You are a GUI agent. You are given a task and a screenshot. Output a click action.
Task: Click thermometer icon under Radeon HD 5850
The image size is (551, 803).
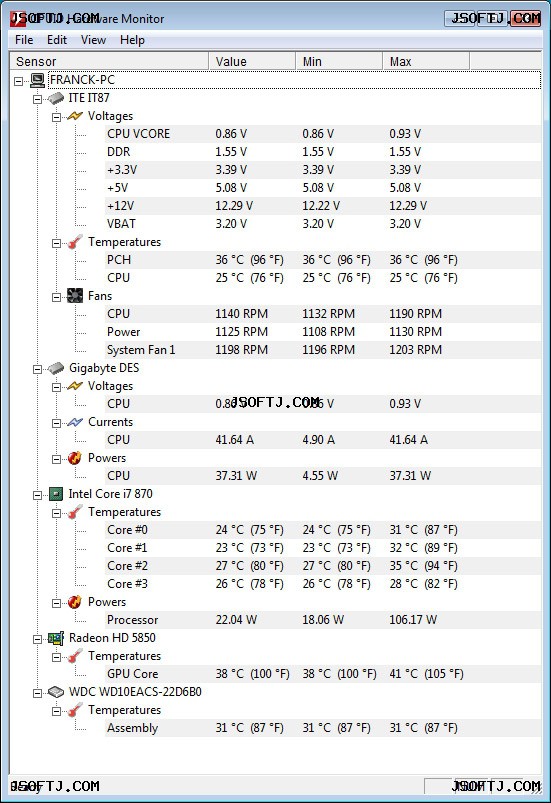pos(75,656)
